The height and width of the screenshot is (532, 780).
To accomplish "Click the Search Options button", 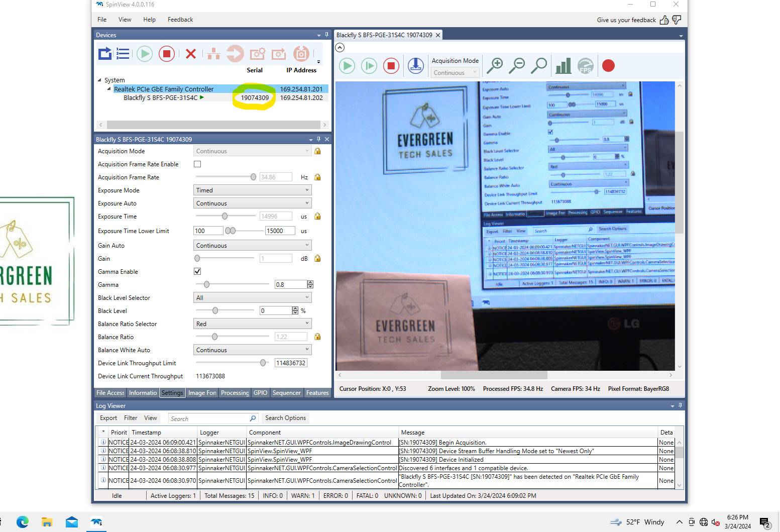I will click(x=285, y=418).
